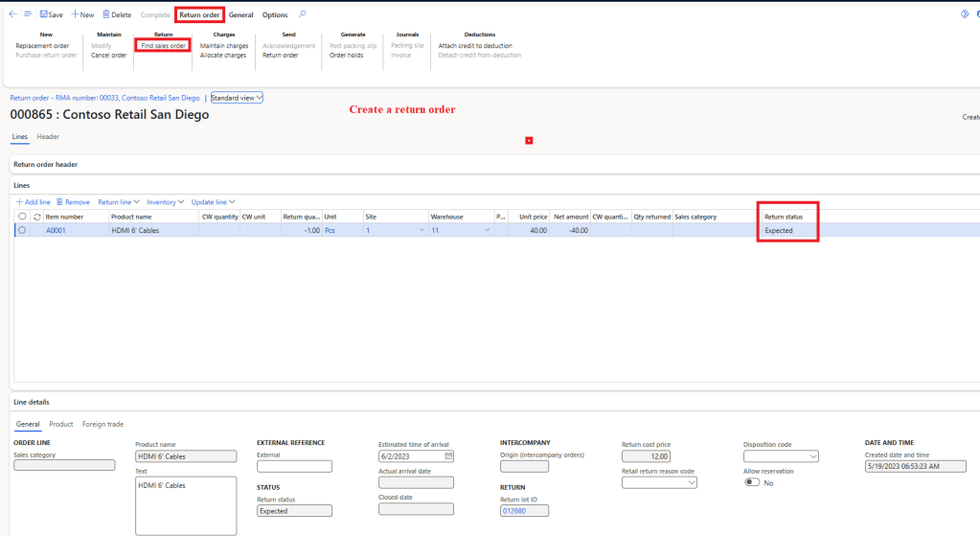Click Find sales order in the Return group
Screen dimensions: 980x536
click(x=163, y=46)
